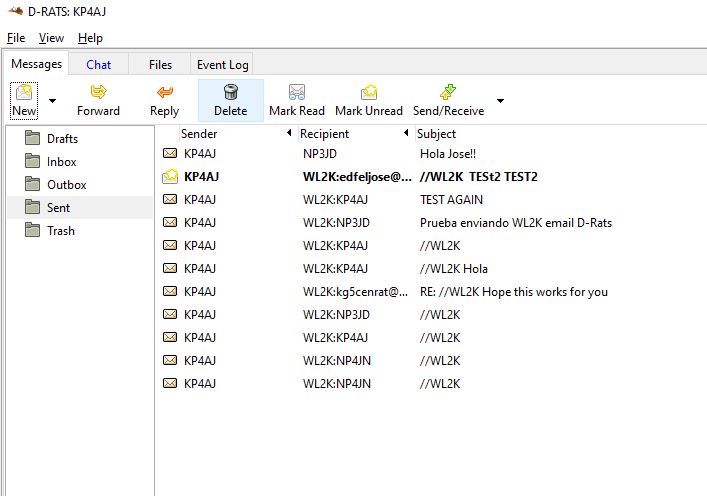
Task: Select the bold //WL2K TESt2 TEST2 subject
Action: (x=478, y=177)
